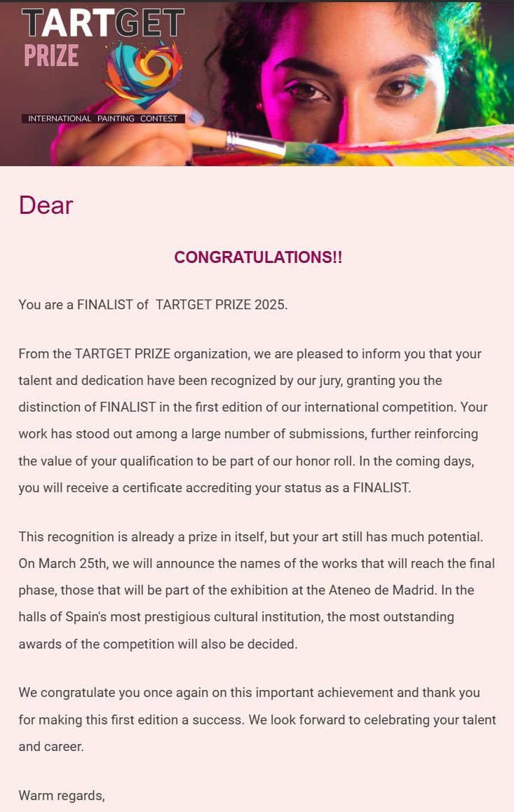The image size is (514, 812).
Task: Click the line 'This recognition is already a prize'
Action: pyautogui.click(x=251, y=537)
